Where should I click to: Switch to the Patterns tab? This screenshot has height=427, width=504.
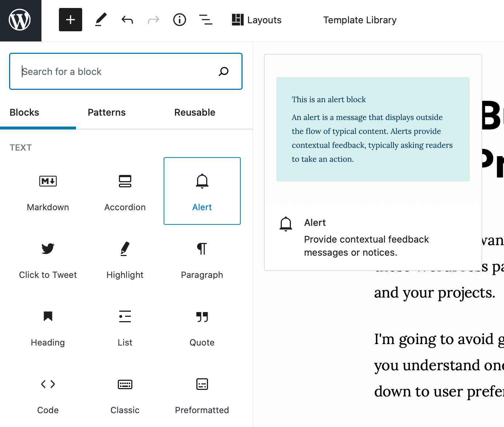(x=106, y=112)
